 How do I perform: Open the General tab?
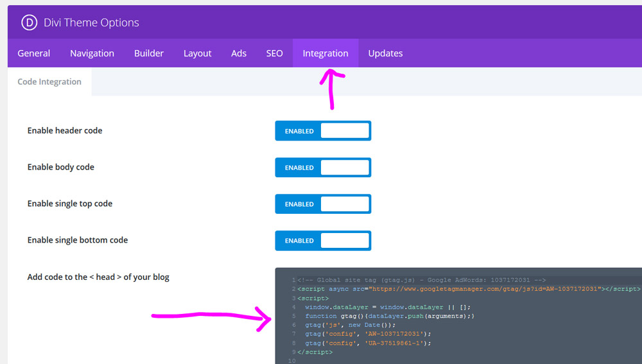pos(33,53)
